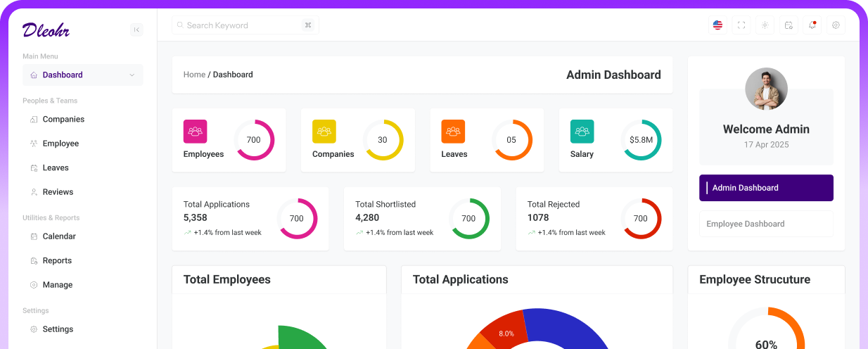Click the 'Employee Strucuture' heading

tap(755, 279)
